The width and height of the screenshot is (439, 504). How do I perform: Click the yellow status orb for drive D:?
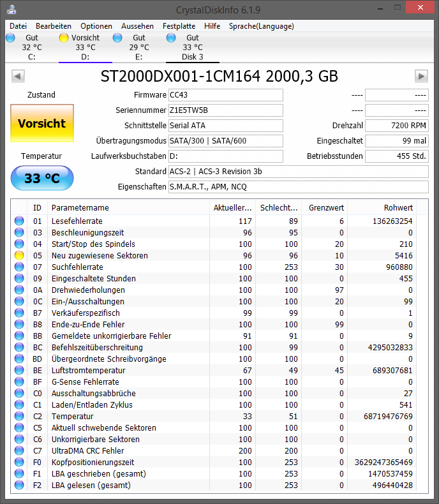pos(64,38)
